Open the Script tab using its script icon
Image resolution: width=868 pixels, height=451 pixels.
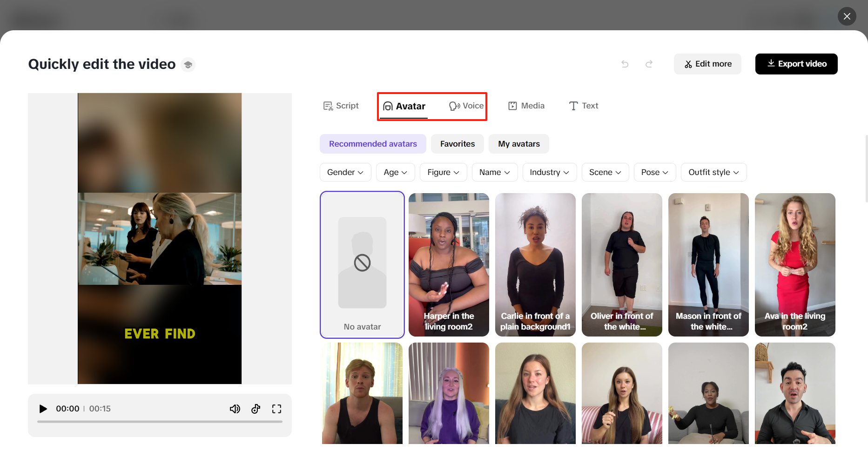[328, 106]
